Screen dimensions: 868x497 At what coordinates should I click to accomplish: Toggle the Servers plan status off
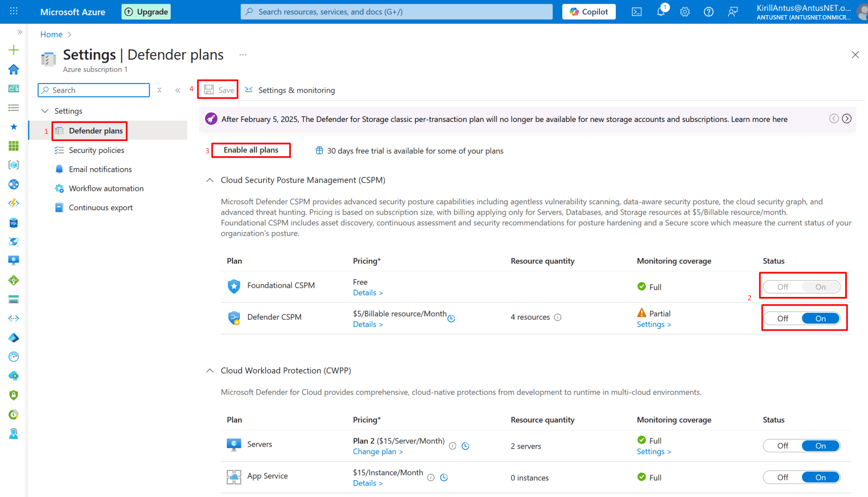pyautogui.click(x=782, y=446)
